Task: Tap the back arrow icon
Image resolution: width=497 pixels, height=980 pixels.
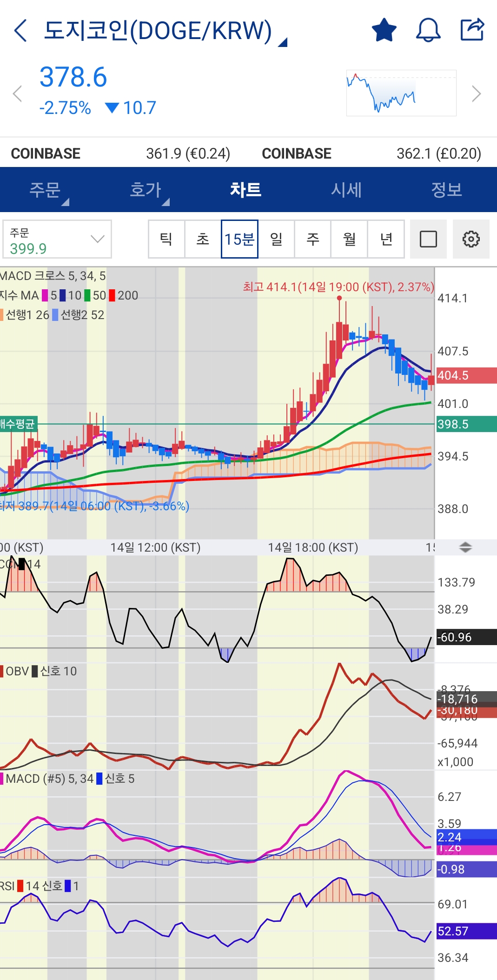Action: pyautogui.click(x=21, y=31)
